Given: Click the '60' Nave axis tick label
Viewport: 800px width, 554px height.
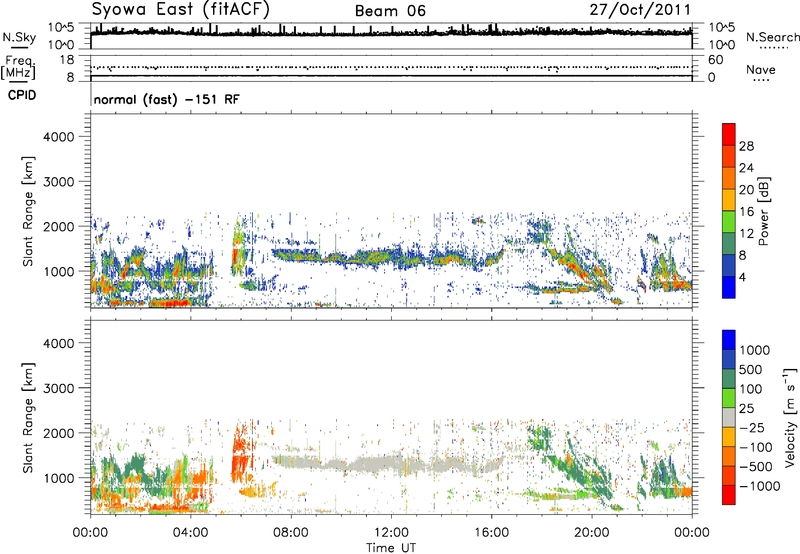Looking at the screenshot, I should [x=716, y=60].
